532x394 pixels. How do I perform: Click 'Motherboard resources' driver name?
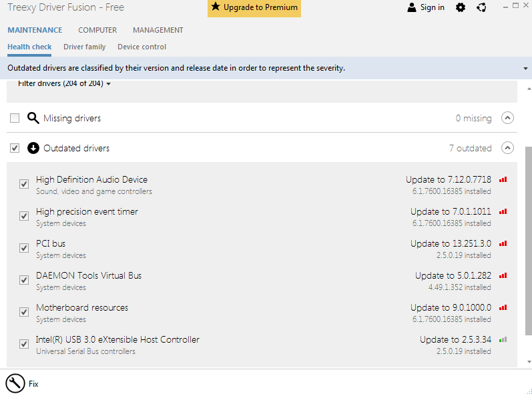click(82, 307)
